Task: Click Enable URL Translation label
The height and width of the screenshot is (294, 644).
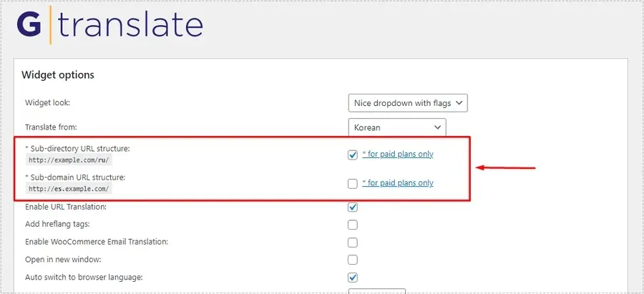Action: 66,207
